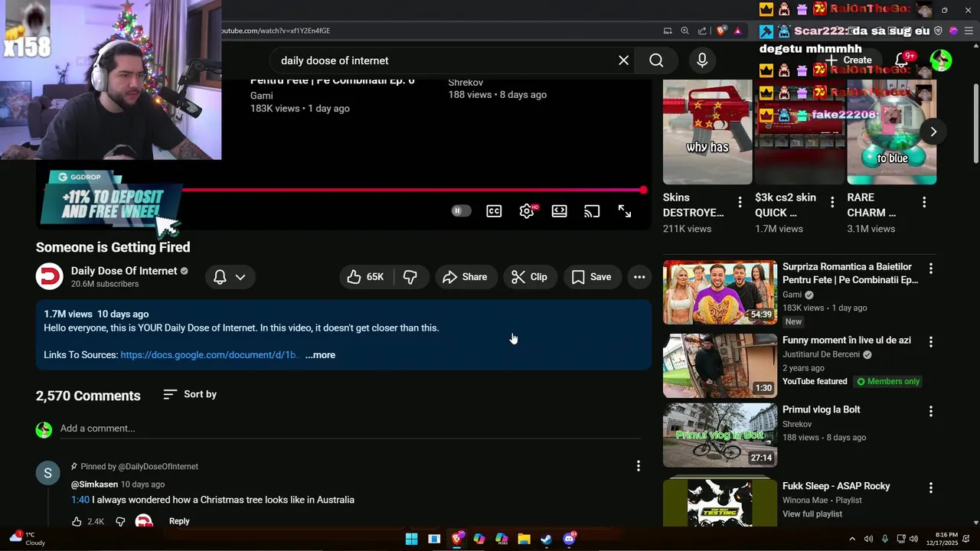Click the Share button under the video
The image size is (980, 551).
[x=465, y=277]
